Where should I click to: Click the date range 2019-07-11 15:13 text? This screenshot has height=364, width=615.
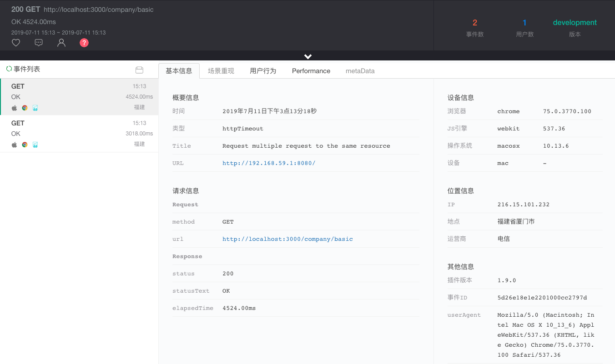[59, 33]
